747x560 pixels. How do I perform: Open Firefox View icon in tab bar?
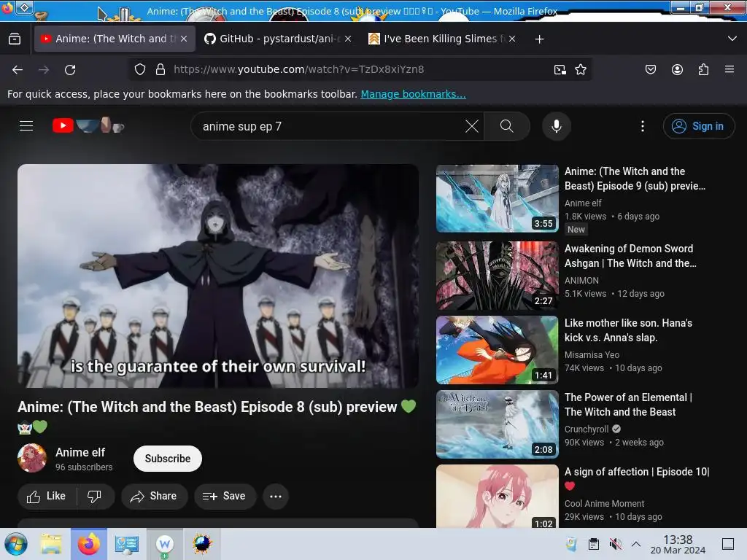pyautogui.click(x=15, y=39)
